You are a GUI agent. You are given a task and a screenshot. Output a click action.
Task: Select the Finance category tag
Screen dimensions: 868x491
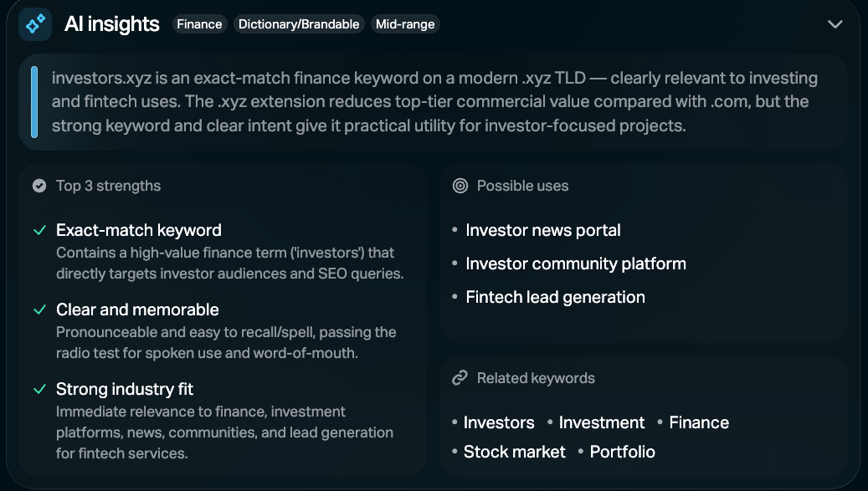coord(199,24)
